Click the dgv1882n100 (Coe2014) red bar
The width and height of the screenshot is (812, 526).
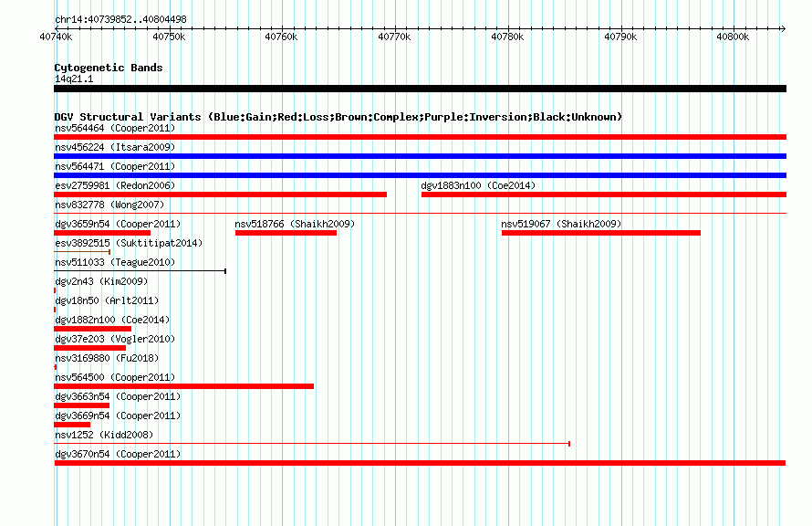[93, 329]
